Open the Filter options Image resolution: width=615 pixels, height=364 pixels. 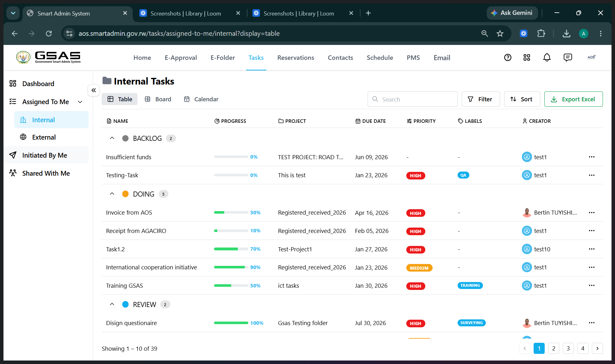(481, 99)
